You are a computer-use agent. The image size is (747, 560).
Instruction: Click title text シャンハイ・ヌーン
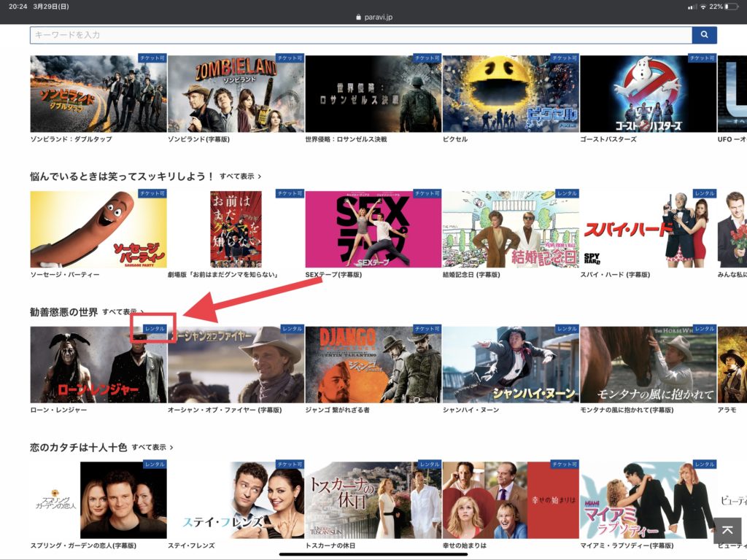point(471,410)
